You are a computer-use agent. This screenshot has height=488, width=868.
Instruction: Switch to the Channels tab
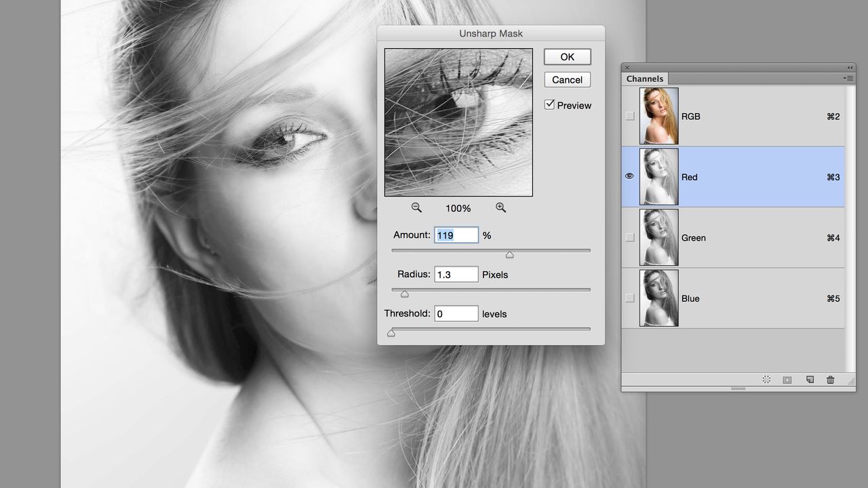click(x=645, y=79)
